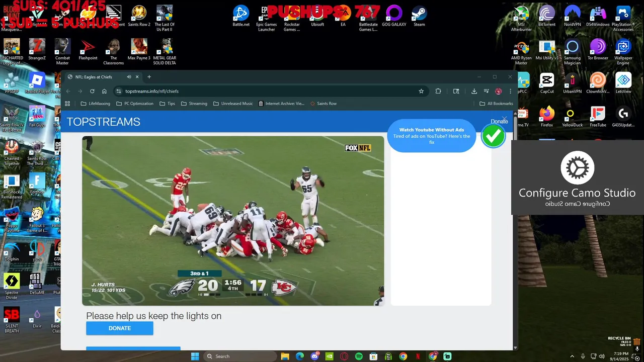The image size is (644, 362).
Task: Select the Max Payne 3 desktop icon
Action: point(139,50)
